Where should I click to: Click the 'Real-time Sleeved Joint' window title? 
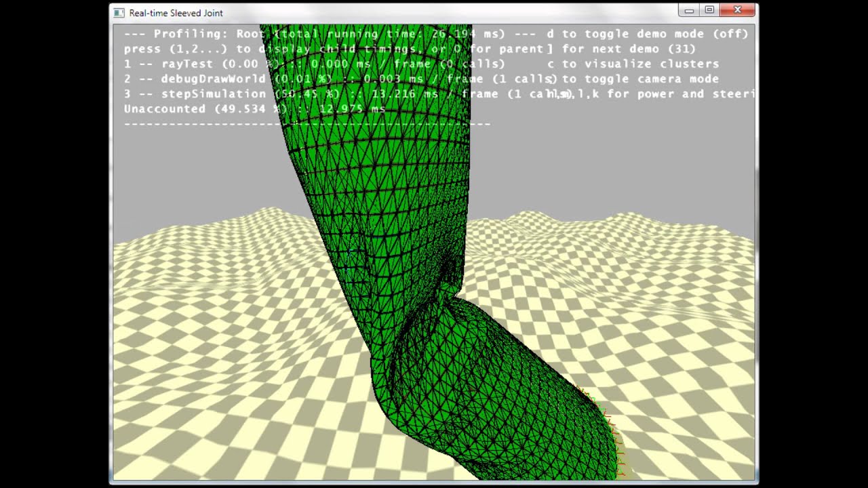coord(176,13)
